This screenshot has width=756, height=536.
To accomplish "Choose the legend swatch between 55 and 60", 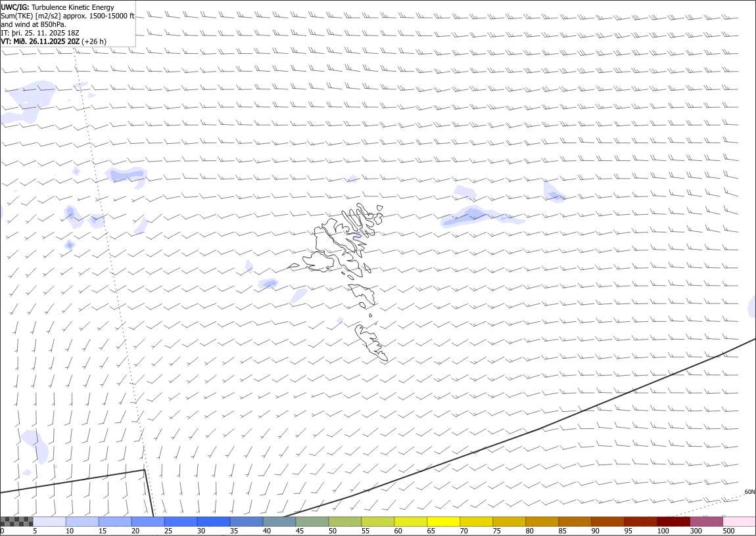I will click(377, 522).
